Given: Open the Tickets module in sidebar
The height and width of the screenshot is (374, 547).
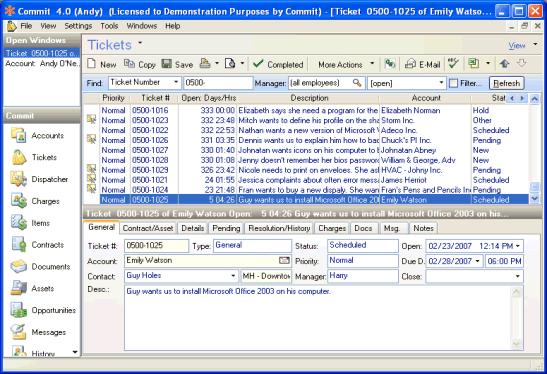Looking at the screenshot, I should [34, 157].
